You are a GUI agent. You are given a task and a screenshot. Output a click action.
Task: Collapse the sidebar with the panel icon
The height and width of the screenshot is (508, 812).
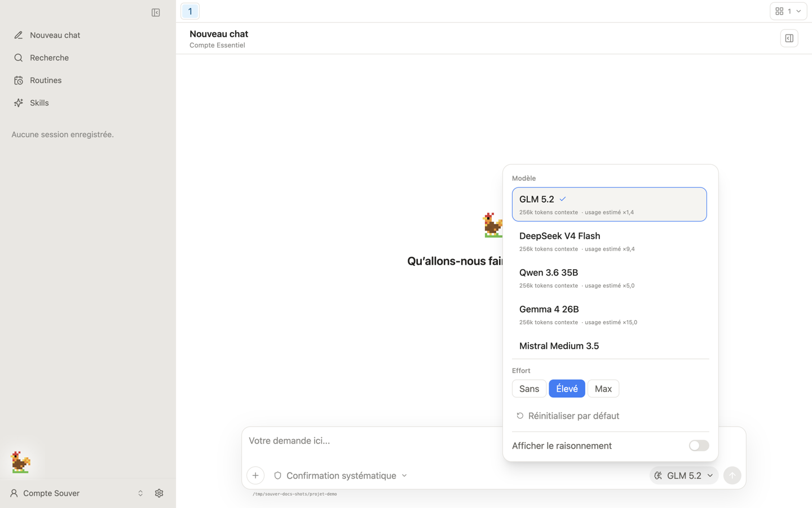[x=156, y=12]
